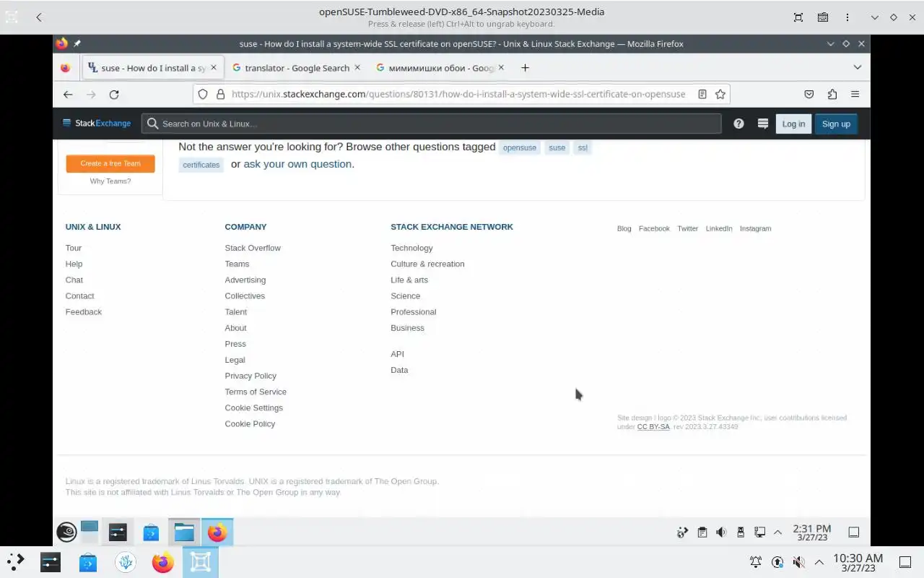Viewport: 924px width, 578px height.
Task: Browse questions tagged opensuse
Action: (520, 147)
